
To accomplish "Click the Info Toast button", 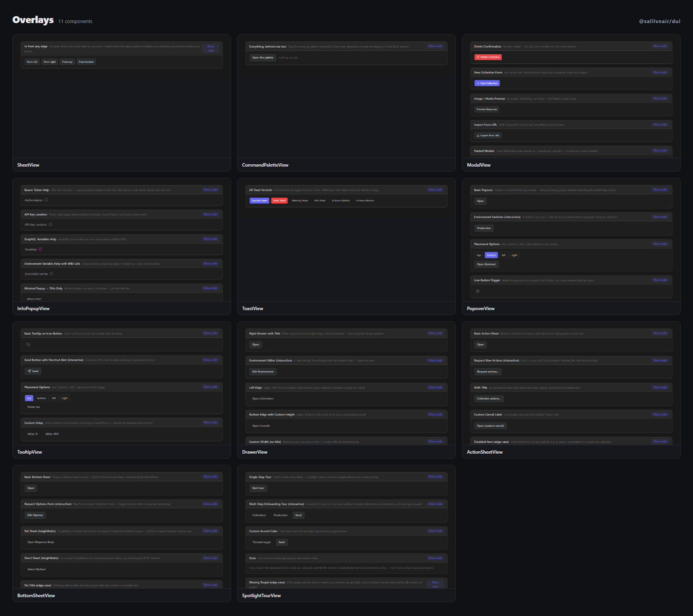I will pyautogui.click(x=320, y=201).
